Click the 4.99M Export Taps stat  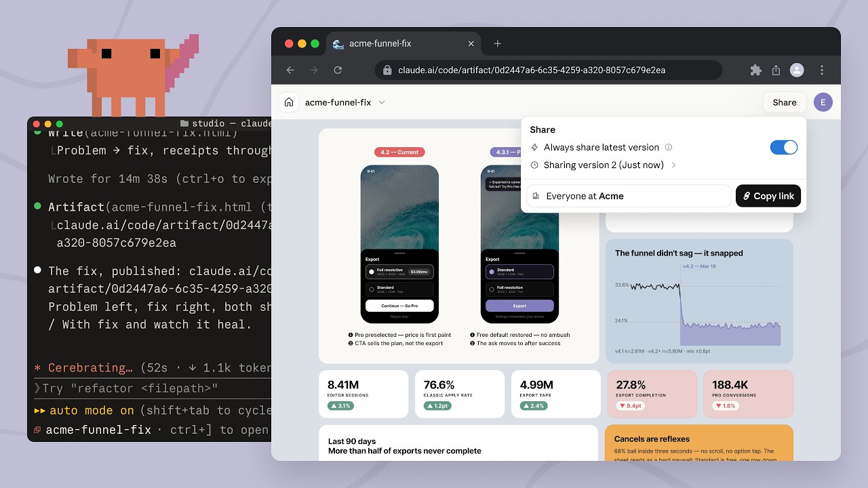coord(556,394)
